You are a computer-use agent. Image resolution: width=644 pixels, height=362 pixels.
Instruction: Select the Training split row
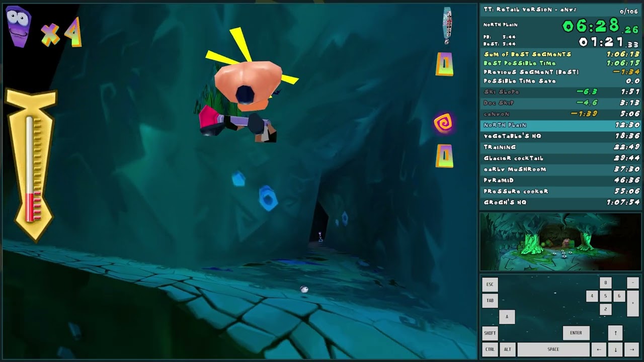(x=560, y=147)
